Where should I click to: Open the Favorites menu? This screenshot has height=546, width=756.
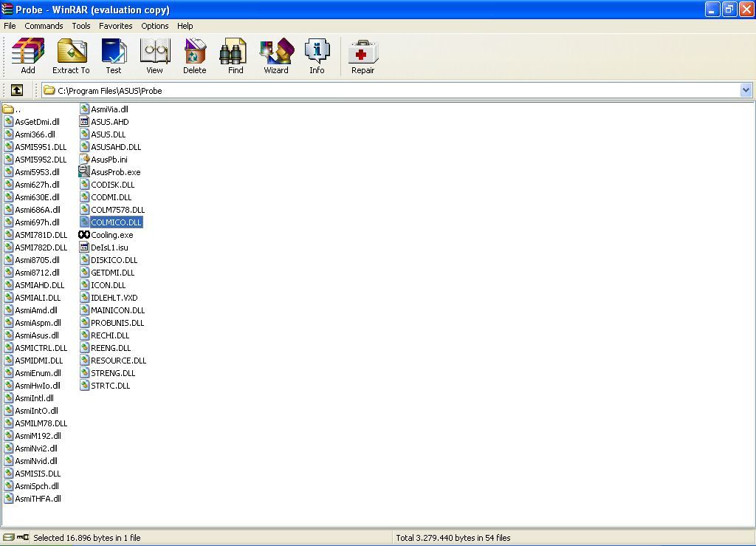[115, 26]
